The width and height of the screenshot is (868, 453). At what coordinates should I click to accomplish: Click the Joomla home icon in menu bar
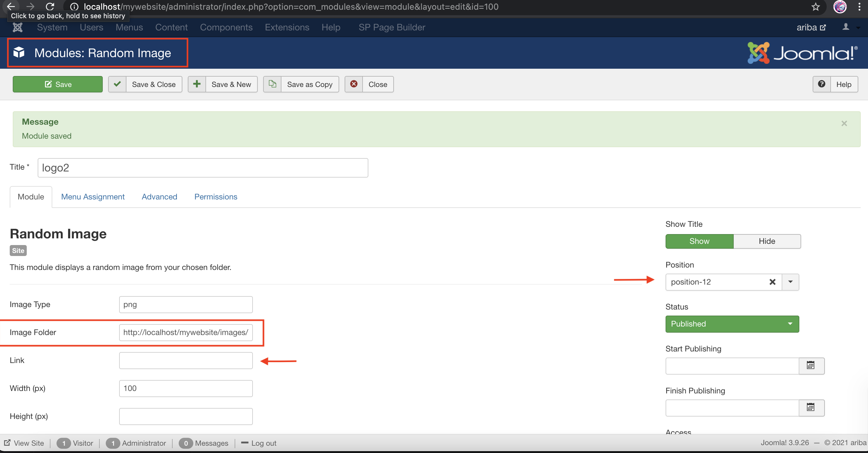tap(18, 27)
